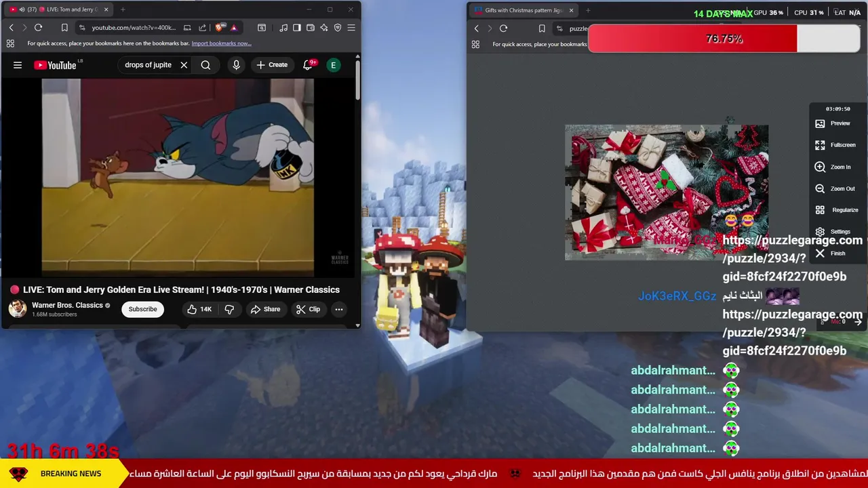Click the YouTube search field with drops of jupite
This screenshot has height=488, width=868.
[149, 65]
